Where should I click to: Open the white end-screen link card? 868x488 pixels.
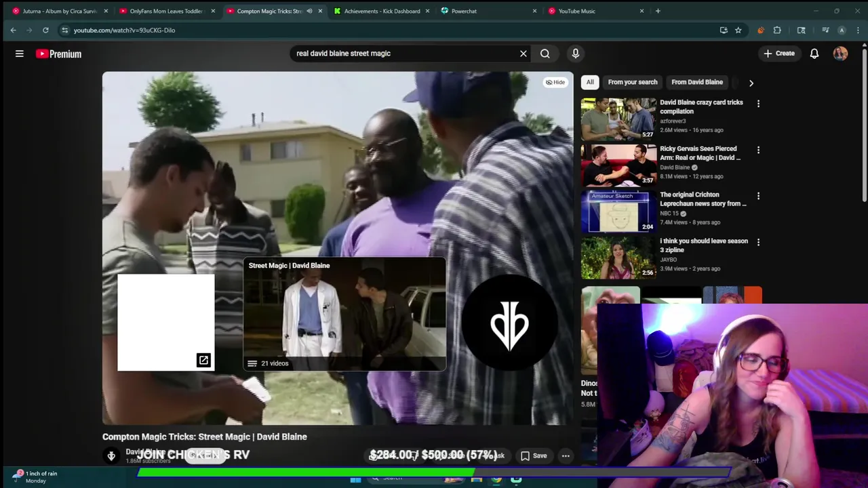[x=166, y=323]
